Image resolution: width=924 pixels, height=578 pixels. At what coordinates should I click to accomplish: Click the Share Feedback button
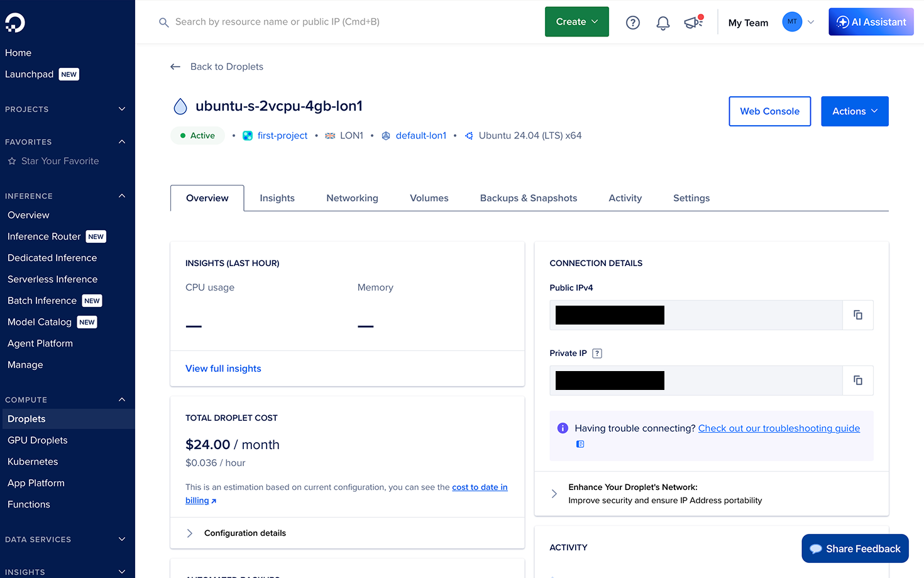pyautogui.click(x=855, y=548)
